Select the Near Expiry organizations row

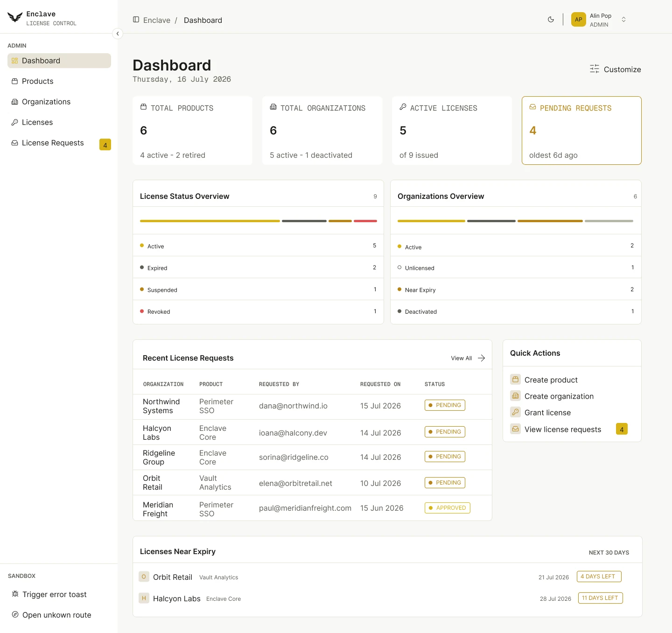[x=516, y=289]
